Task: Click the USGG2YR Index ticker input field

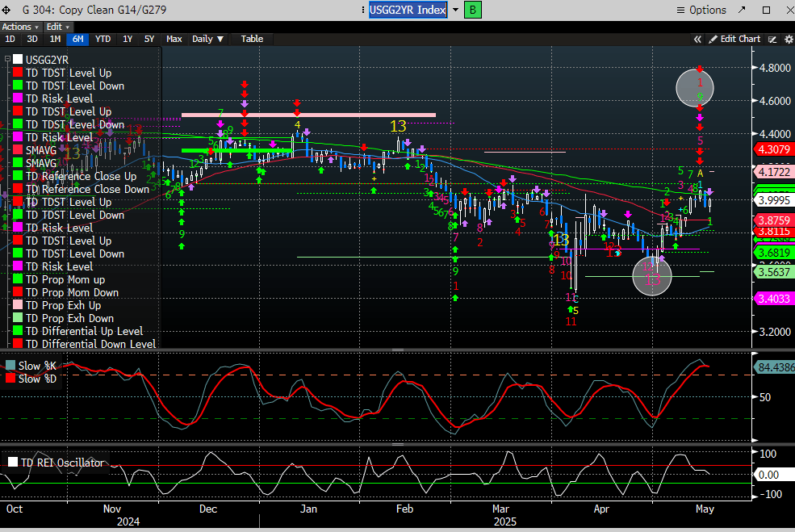Action: tap(408, 10)
